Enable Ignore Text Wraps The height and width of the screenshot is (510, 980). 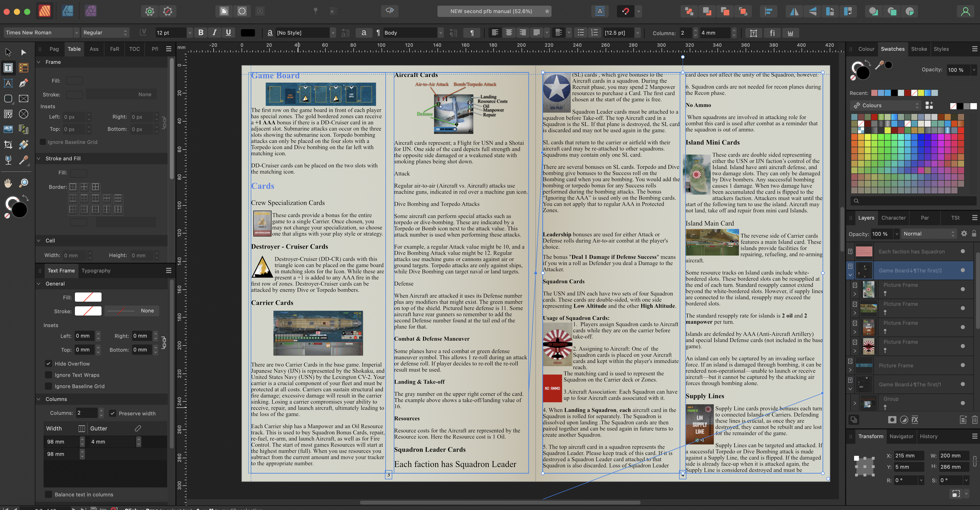pyautogui.click(x=48, y=375)
